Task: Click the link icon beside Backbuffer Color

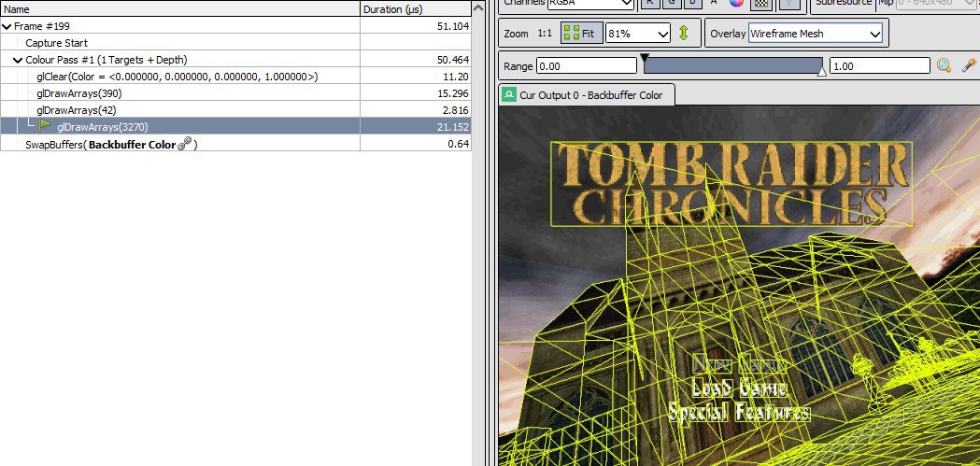Action: click(184, 145)
